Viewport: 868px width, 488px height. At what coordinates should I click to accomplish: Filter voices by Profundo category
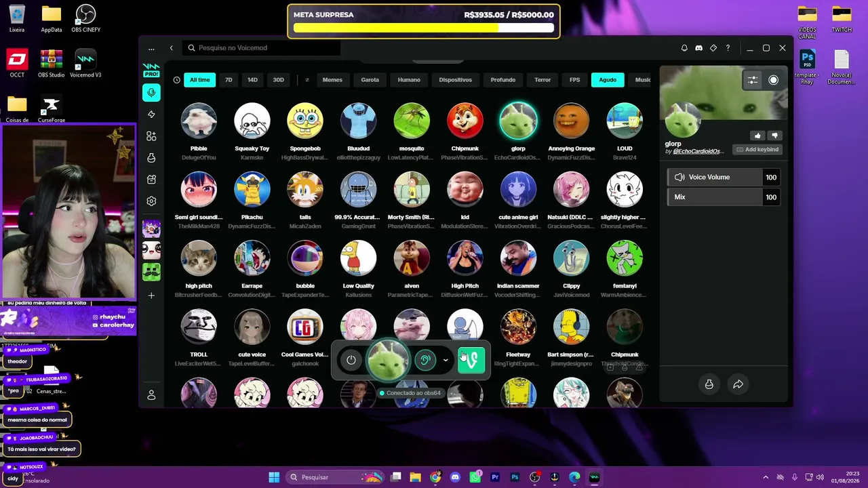[x=503, y=80]
